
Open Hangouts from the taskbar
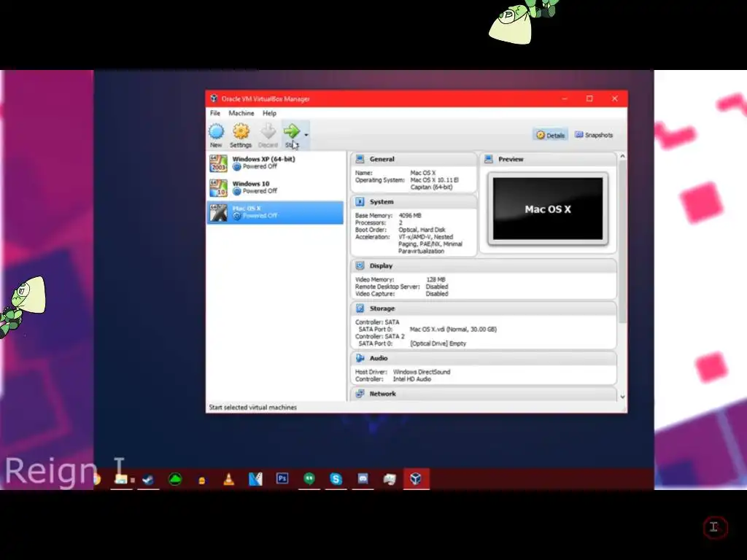coord(309,479)
